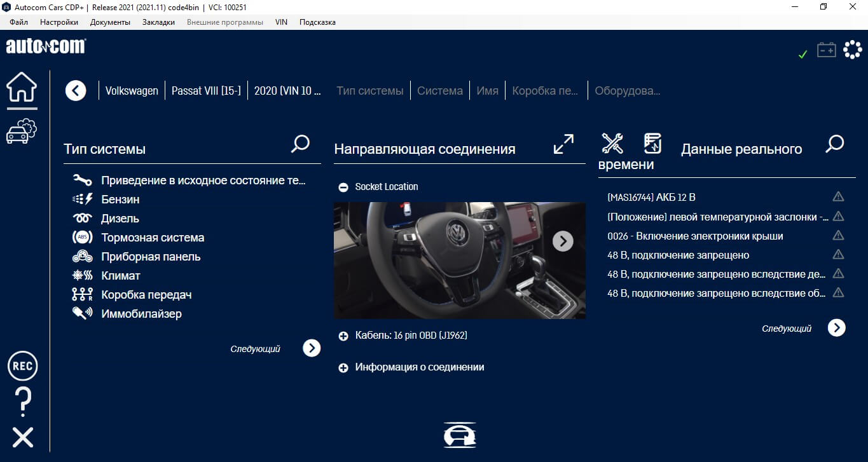Open the diagnostic report icon
This screenshot has height=462, width=868.
(x=652, y=144)
